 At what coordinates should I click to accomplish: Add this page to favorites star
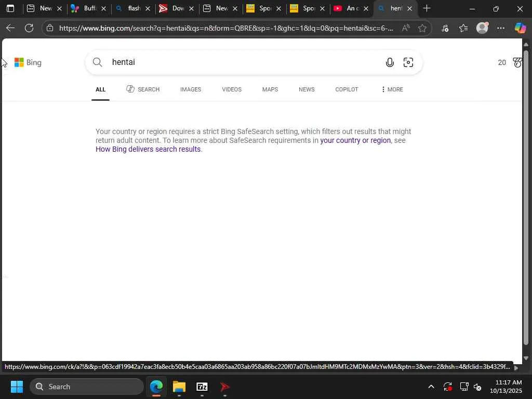point(422,28)
